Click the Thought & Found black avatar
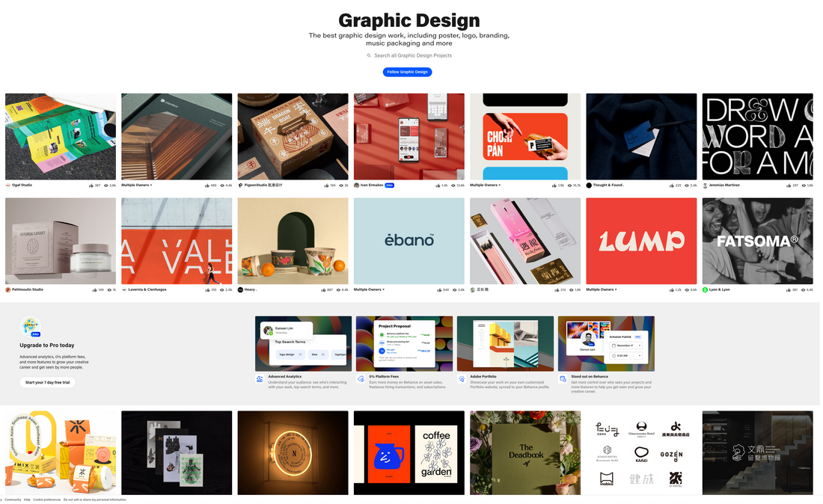The width and height of the screenshot is (823, 504). tap(589, 185)
